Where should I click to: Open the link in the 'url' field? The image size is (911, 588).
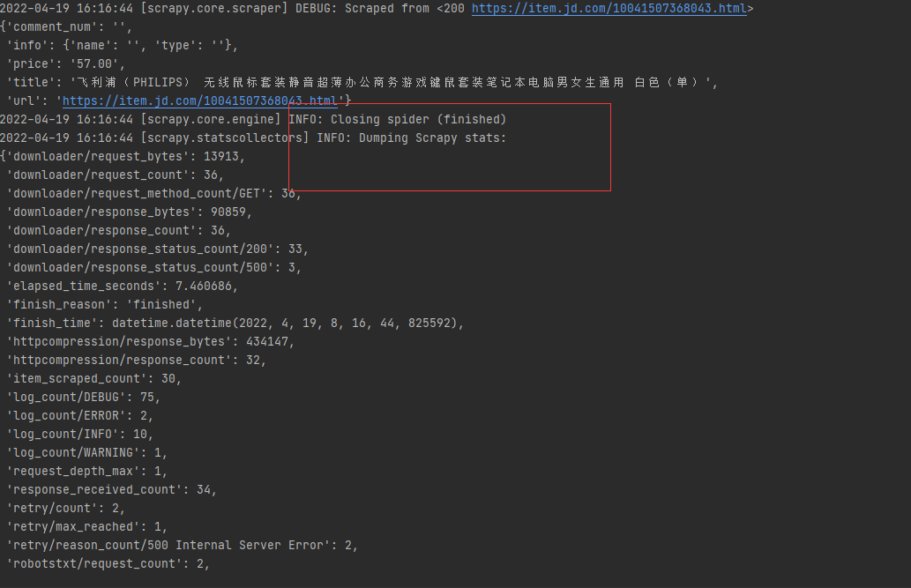click(x=200, y=100)
